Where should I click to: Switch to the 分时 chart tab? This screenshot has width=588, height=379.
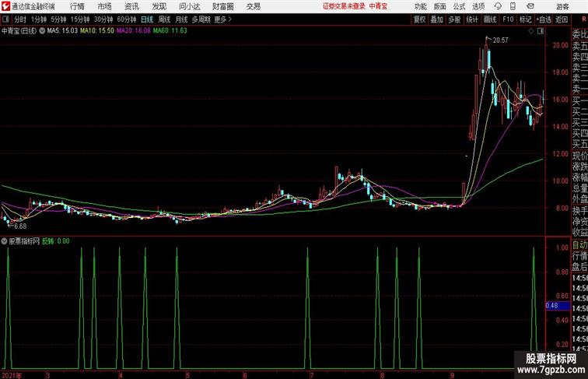point(20,19)
